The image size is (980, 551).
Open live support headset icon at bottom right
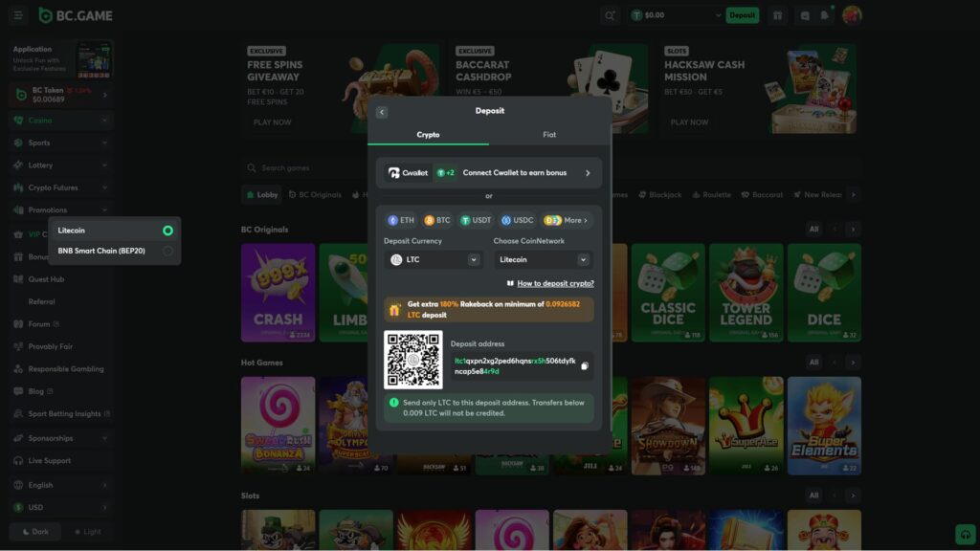click(965, 534)
